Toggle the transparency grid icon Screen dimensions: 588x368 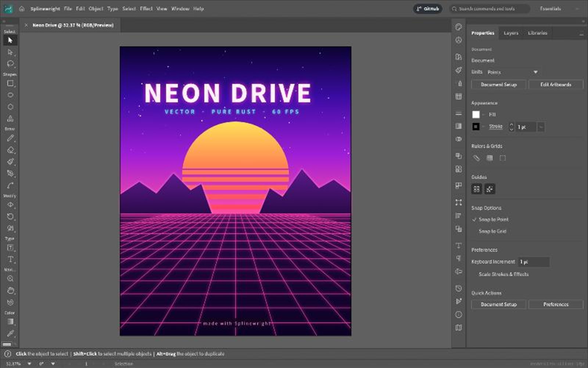pos(503,158)
